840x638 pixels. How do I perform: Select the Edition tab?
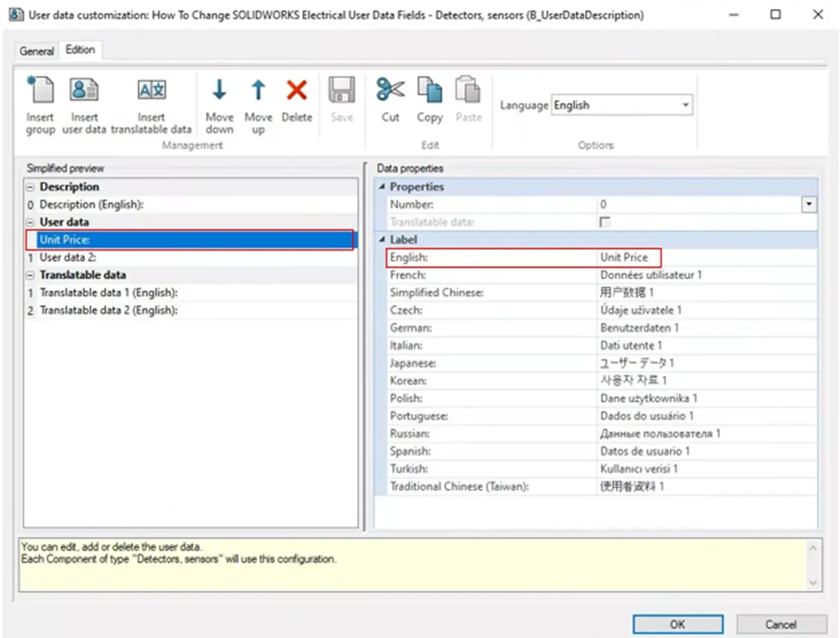[81, 50]
